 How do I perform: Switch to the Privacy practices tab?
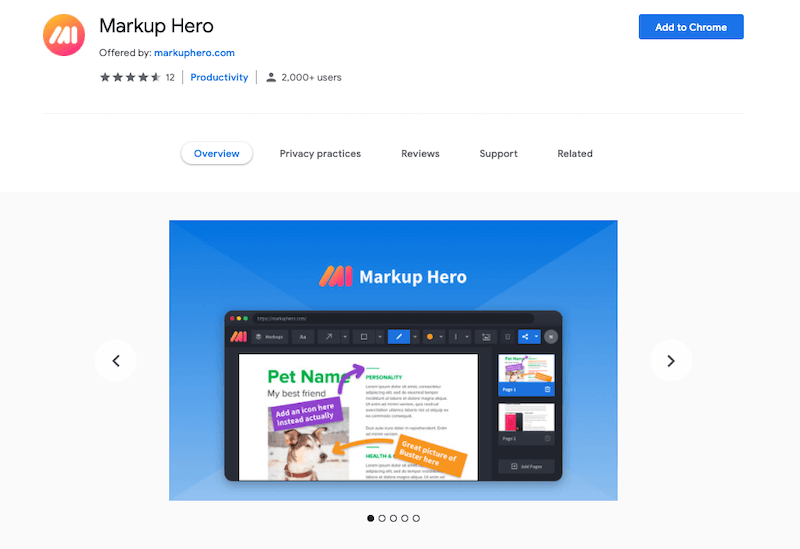pyautogui.click(x=320, y=154)
